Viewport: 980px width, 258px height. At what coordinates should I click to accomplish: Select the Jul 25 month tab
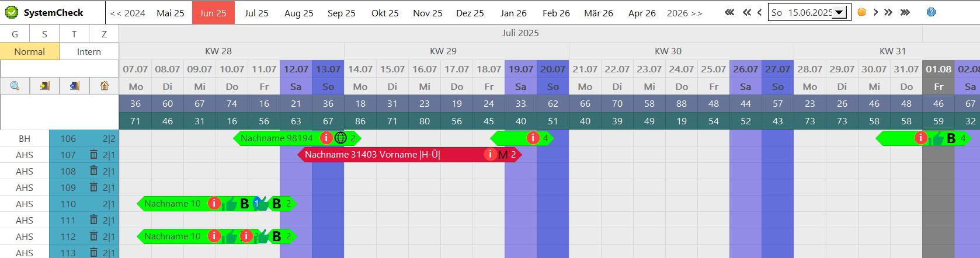[256, 13]
